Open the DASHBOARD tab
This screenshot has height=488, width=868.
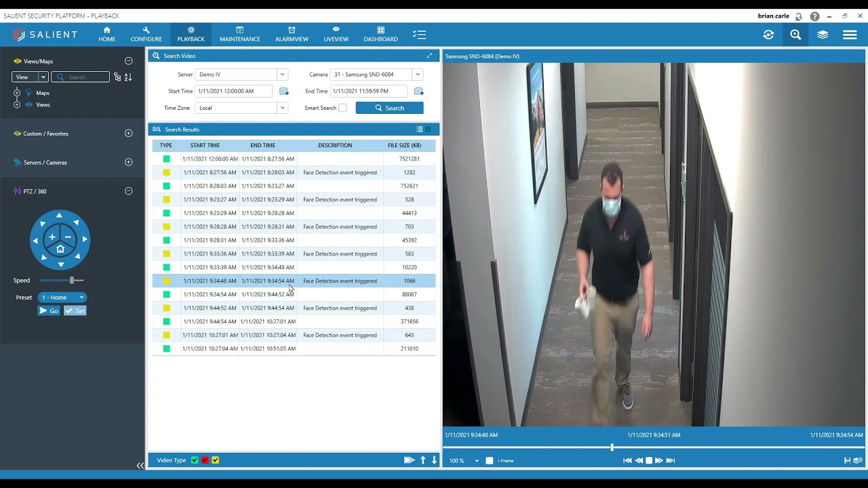click(380, 35)
